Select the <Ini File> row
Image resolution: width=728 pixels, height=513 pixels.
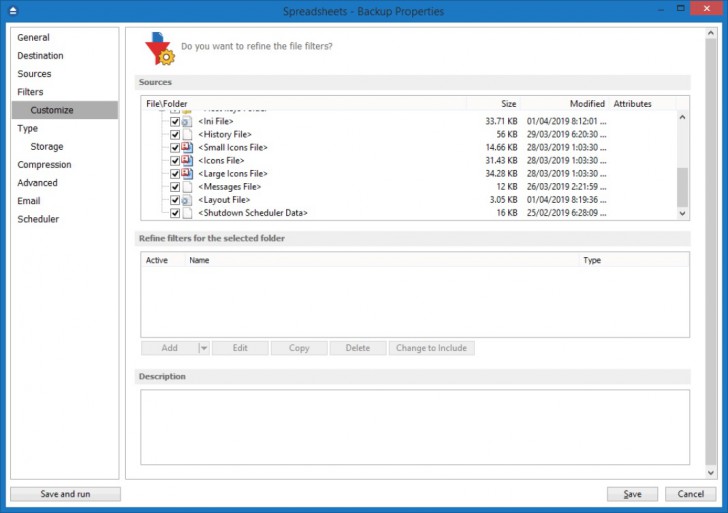point(215,122)
